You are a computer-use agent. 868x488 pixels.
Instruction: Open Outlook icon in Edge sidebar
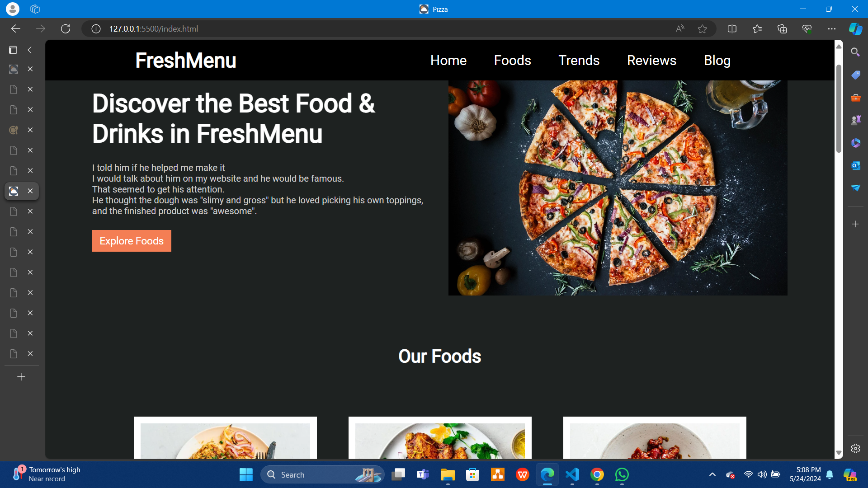pos(855,165)
